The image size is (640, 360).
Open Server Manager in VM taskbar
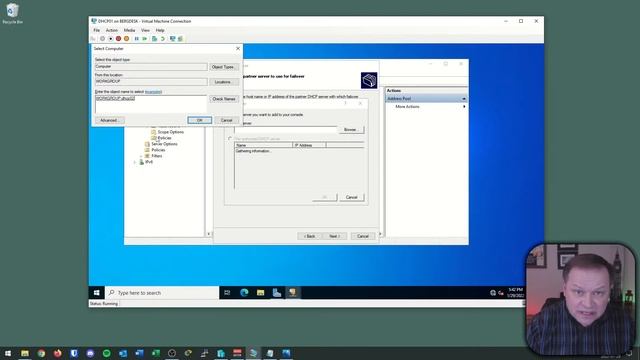click(277, 293)
